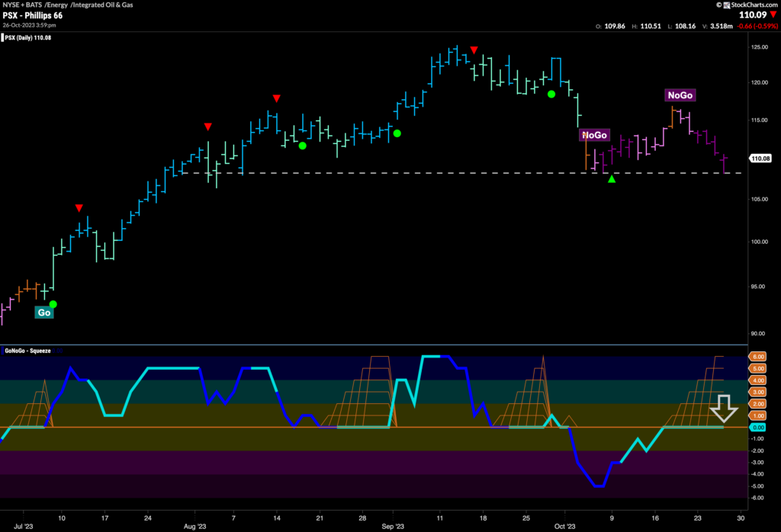Toggle the second 'NoGo' label near late October
The height and width of the screenshot is (532, 781).
pos(679,95)
